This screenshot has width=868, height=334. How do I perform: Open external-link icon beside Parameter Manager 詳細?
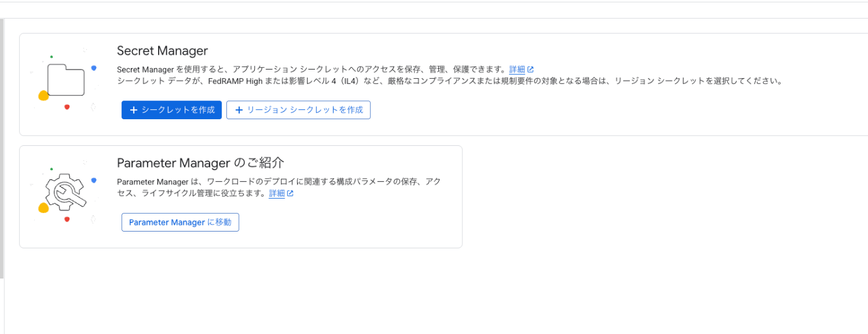point(290,194)
